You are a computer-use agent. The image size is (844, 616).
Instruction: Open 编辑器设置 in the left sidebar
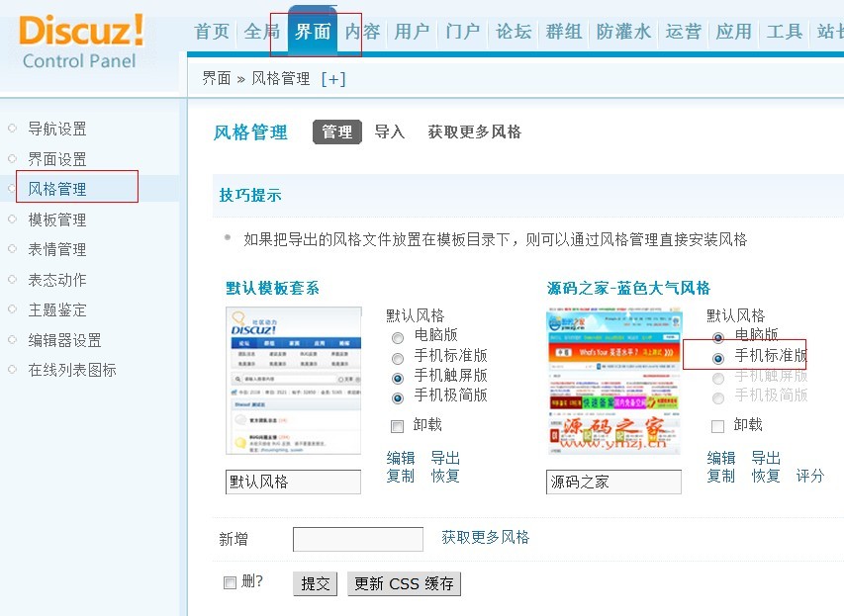pos(64,340)
